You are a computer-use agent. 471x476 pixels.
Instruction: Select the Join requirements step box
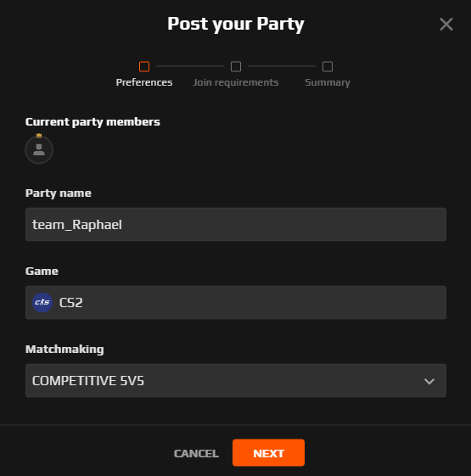(x=236, y=66)
